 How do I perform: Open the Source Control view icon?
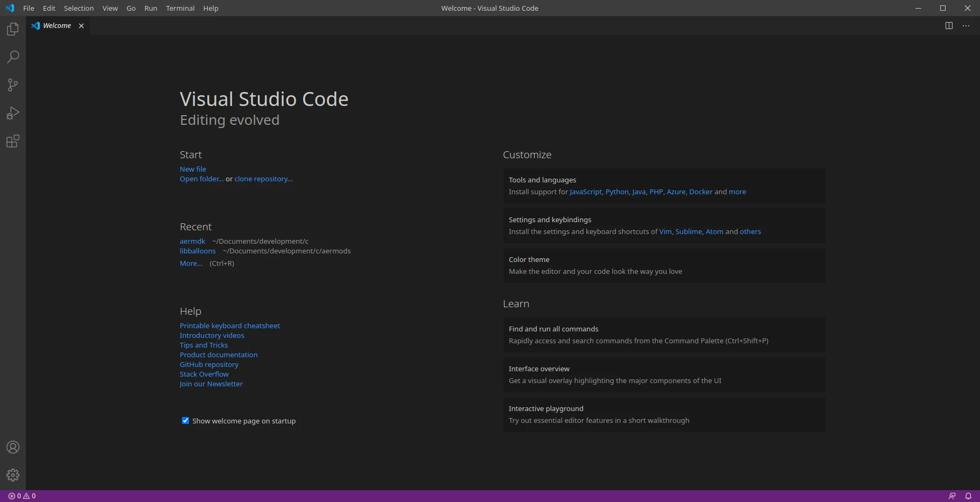tap(13, 85)
